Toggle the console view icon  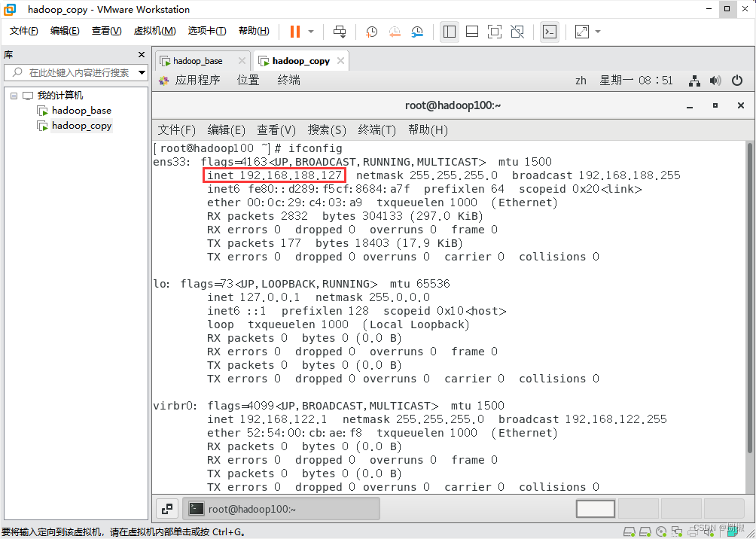point(550,32)
